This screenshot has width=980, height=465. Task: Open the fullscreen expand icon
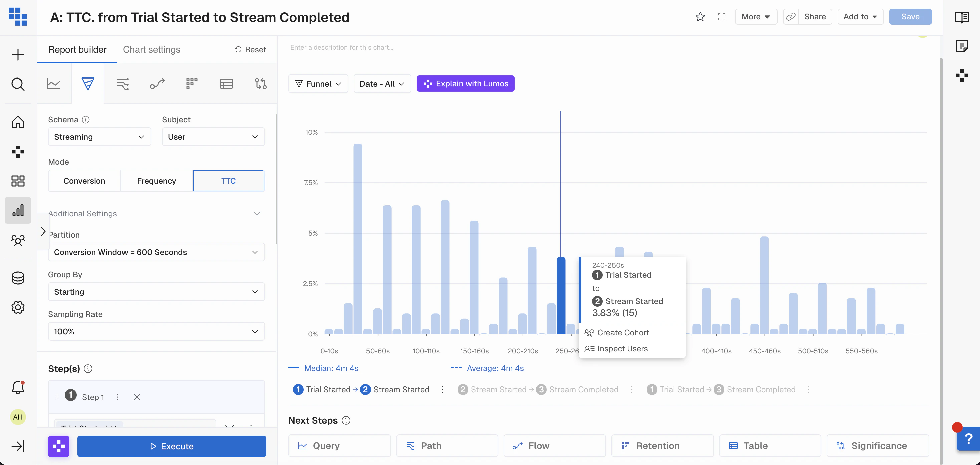pyautogui.click(x=721, y=17)
